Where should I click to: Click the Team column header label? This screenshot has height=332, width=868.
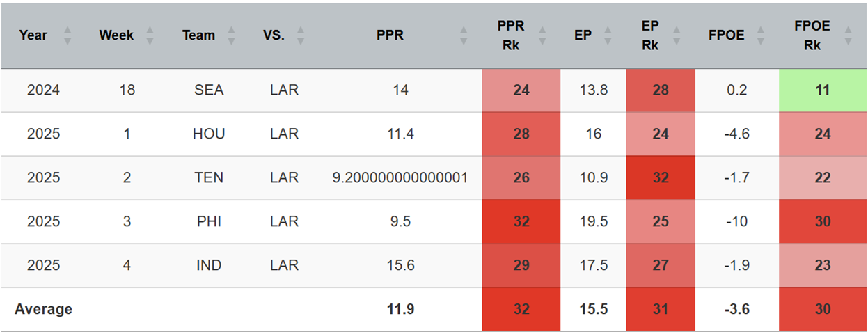(x=198, y=35)
